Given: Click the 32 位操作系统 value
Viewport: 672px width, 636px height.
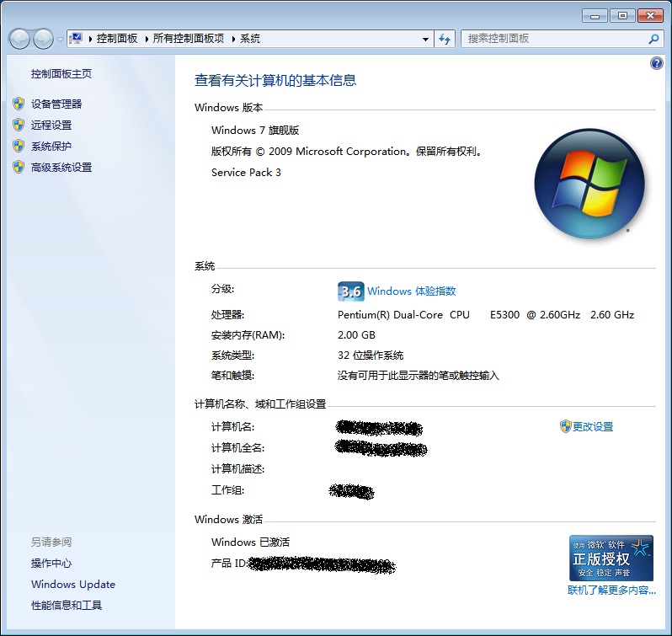Looking at the screenshot, I should (371, 355).
